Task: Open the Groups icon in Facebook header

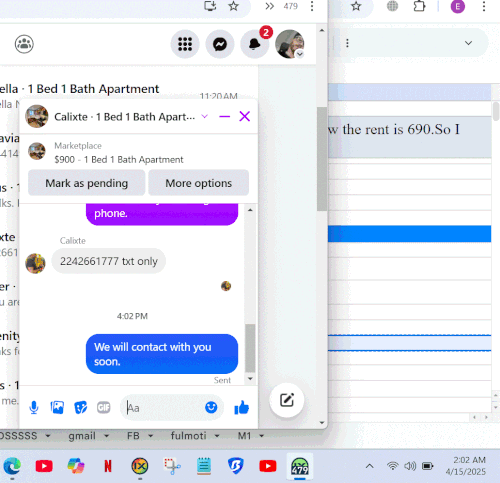Action: point(24,44)
